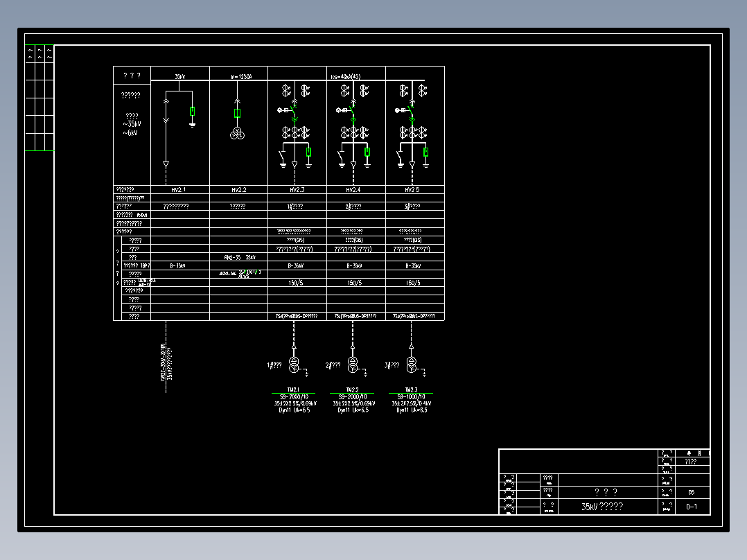Click the S9-1000/10 text under TM2.3
Screen dimensions: 747x560
click(411, 397)
